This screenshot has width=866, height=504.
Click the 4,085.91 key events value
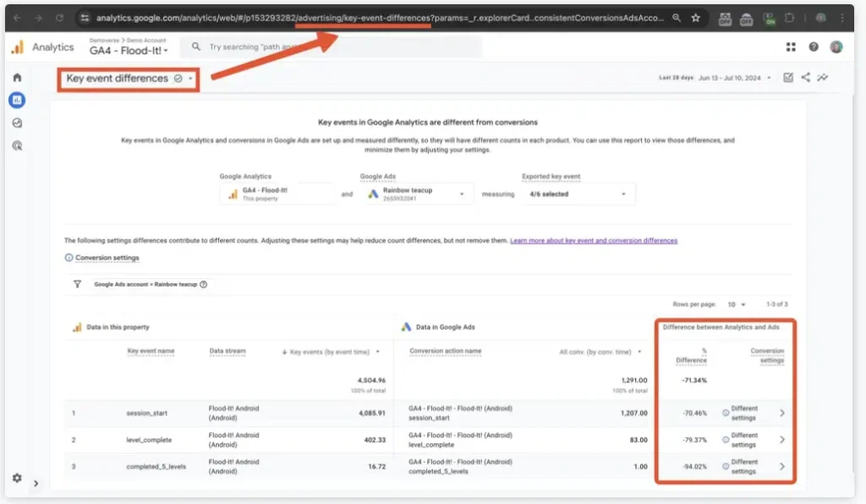pyautogui.click(x=372, y=413)
